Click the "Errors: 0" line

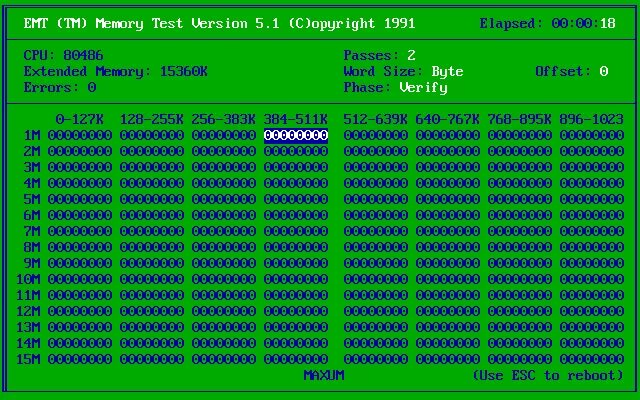60,87
